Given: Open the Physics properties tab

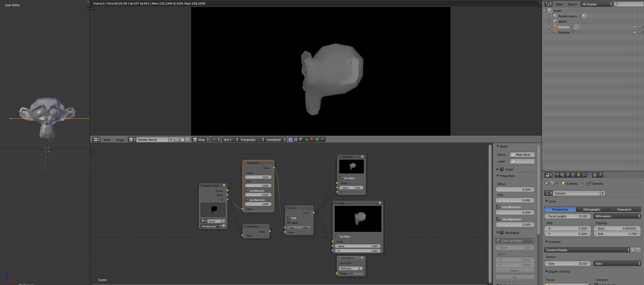Looking at the screenshot, I should coord(600,175).
